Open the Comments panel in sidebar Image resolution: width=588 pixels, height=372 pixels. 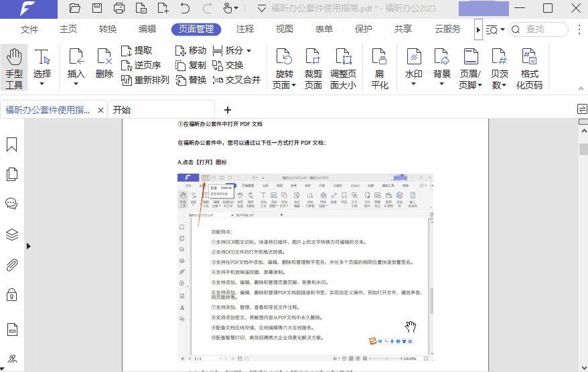click(x=11, y=204)
